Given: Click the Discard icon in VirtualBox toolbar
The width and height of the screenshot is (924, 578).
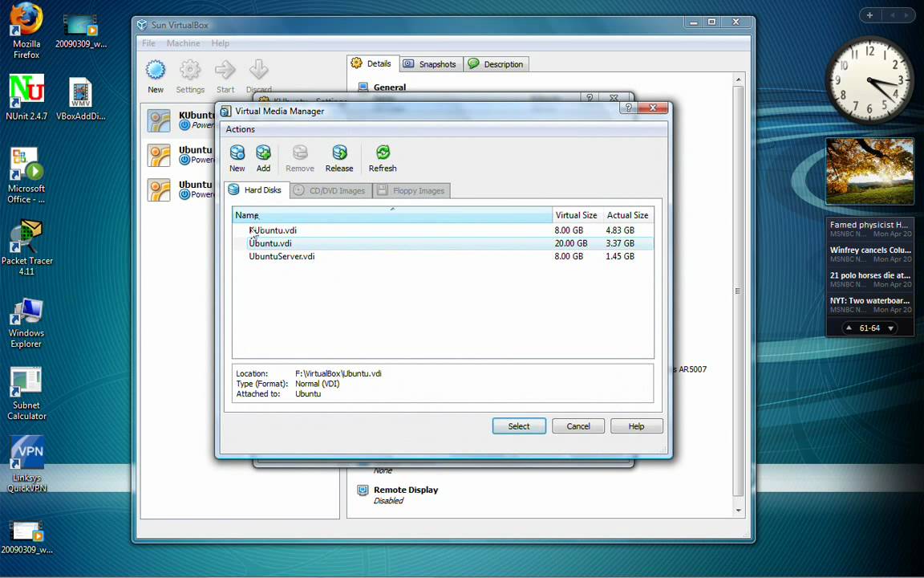Looking at the screenshot, I should click(x=259, y=70).
